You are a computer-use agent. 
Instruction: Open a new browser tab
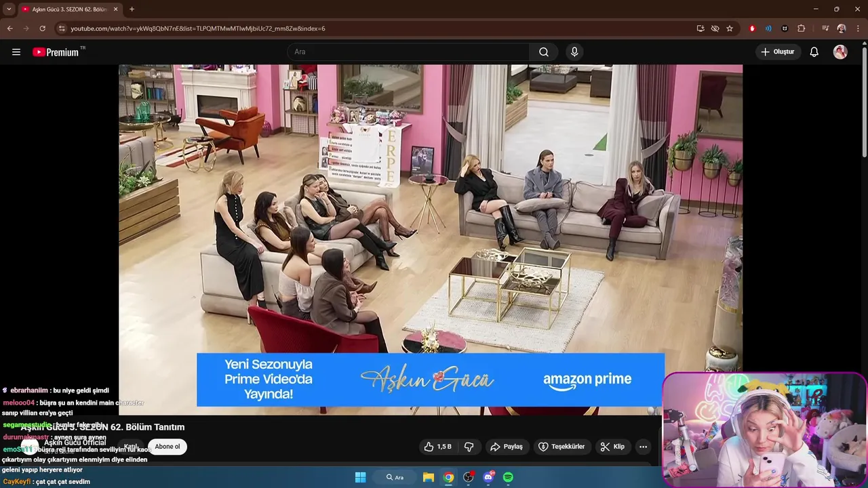click(x=132, y=9)
